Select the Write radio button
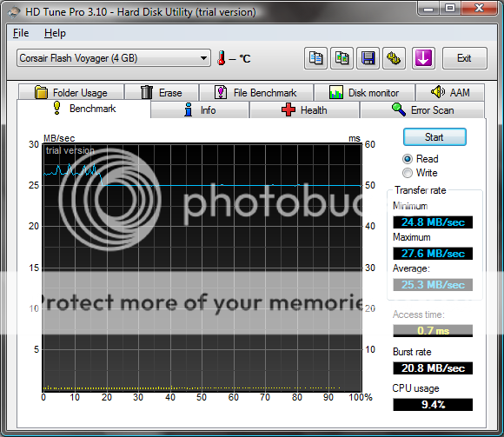 420,173
